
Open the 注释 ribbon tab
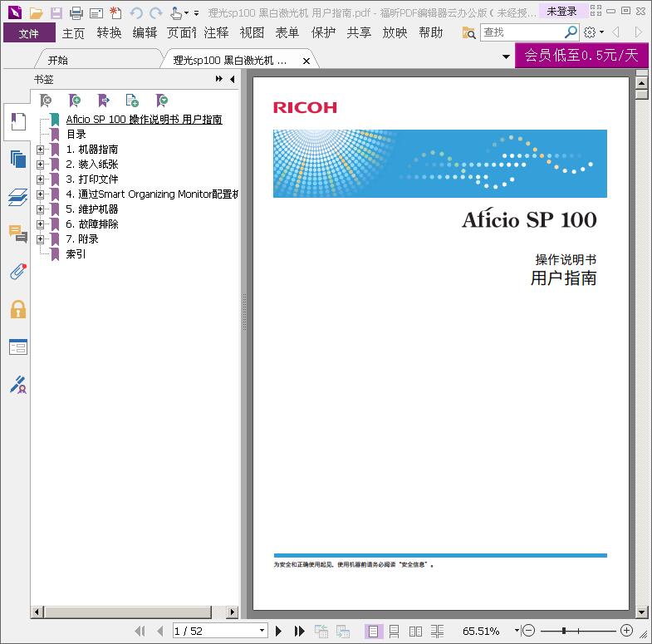[216, 33]
